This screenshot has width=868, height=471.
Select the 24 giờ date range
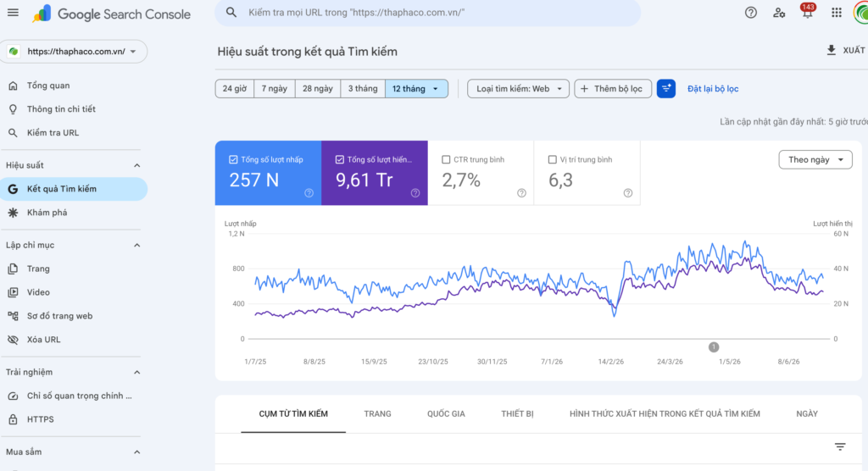point(235,89)
